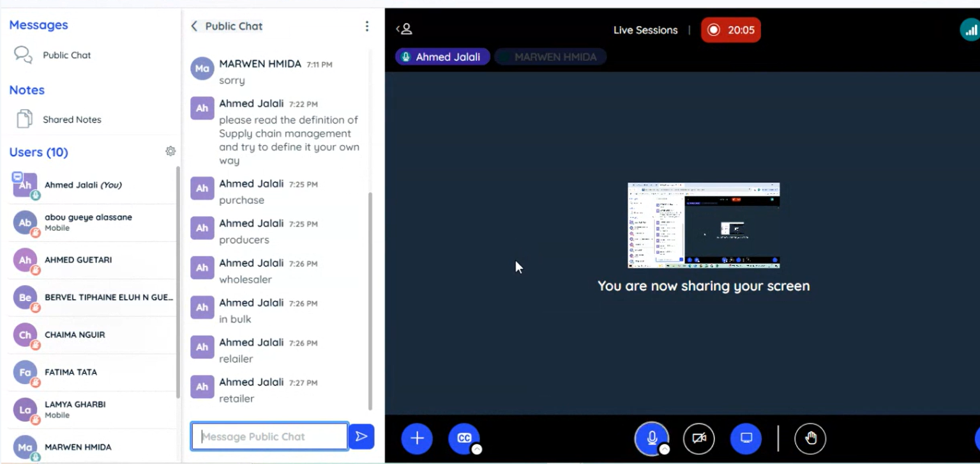The height and width of the screenshot is (464, 980).
Task: Click the Public Chat bubble icon
Action: click(x=24, y=55)
